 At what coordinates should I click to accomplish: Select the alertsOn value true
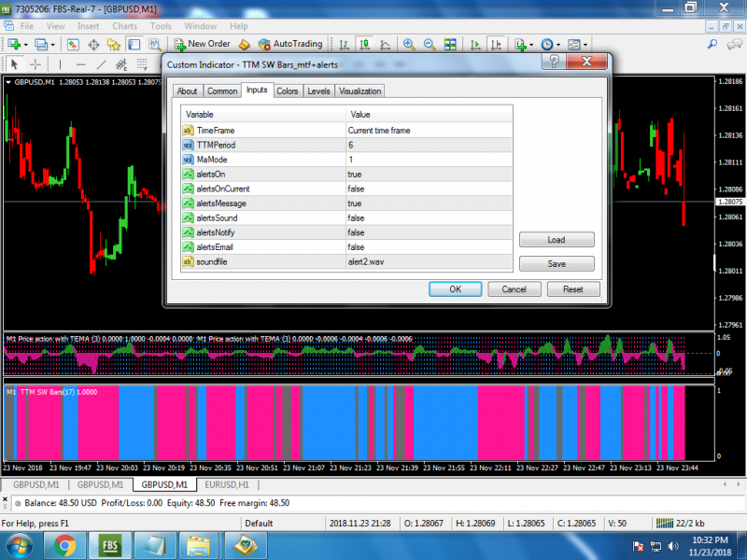coord(429,175)
